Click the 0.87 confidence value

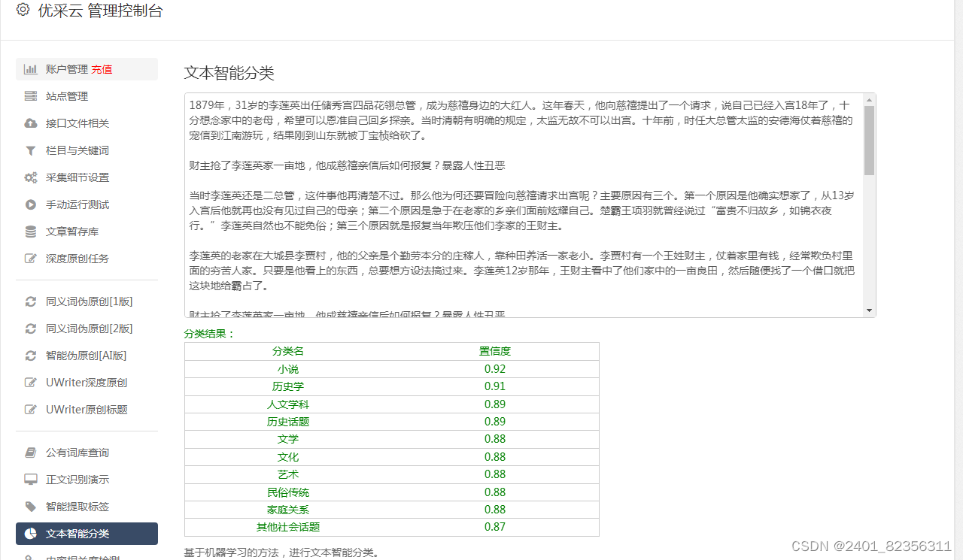(x=495, y=527)
